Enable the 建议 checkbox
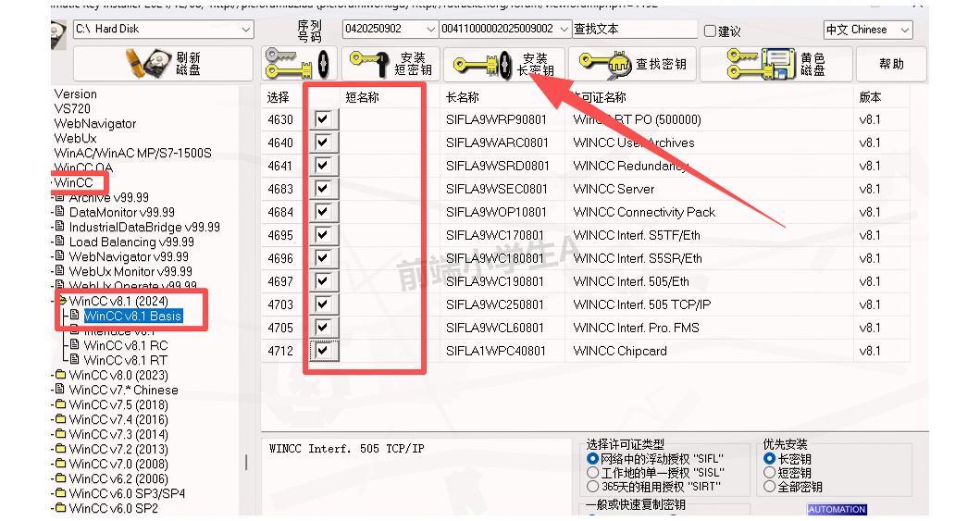 pos(711,31)
